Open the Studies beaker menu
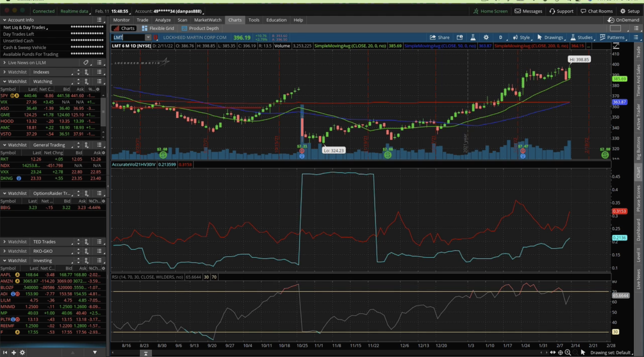The image size is (644, 357). (582, 37)
